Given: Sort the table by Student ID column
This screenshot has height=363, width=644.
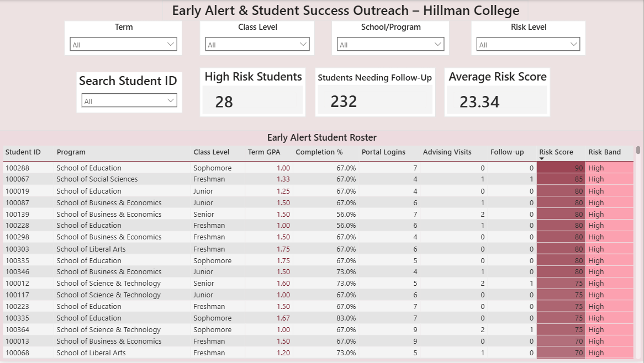Looking at the screenshot, I should point(24,152).
